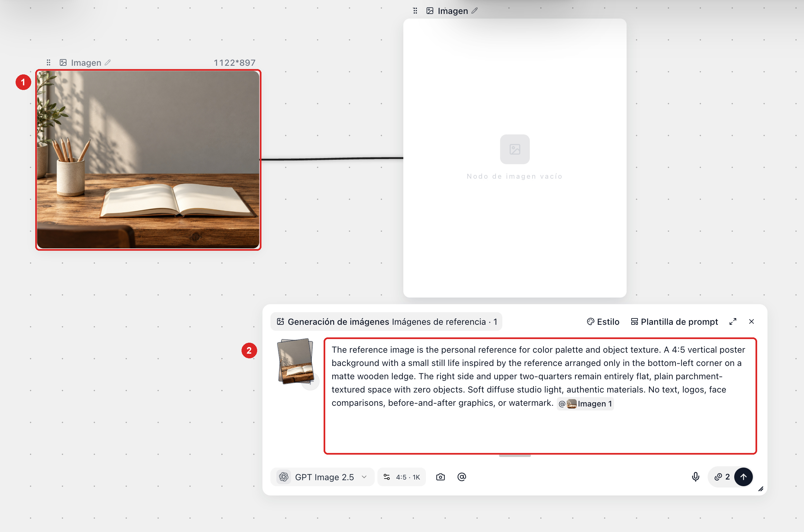Open the GPT Image 2.5 model dropdown
The width and height of the screenshot is (804, 532).
pos(322,477)
